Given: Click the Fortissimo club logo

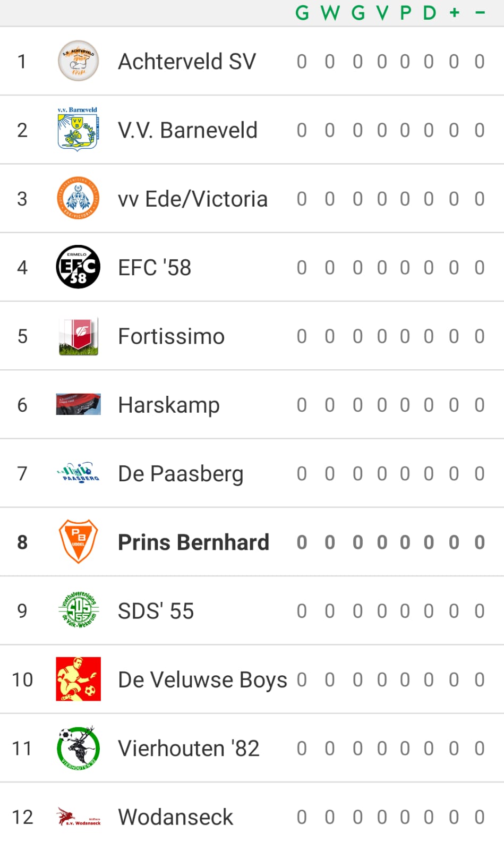Looking at the screenshot, I should click(78, 336).
